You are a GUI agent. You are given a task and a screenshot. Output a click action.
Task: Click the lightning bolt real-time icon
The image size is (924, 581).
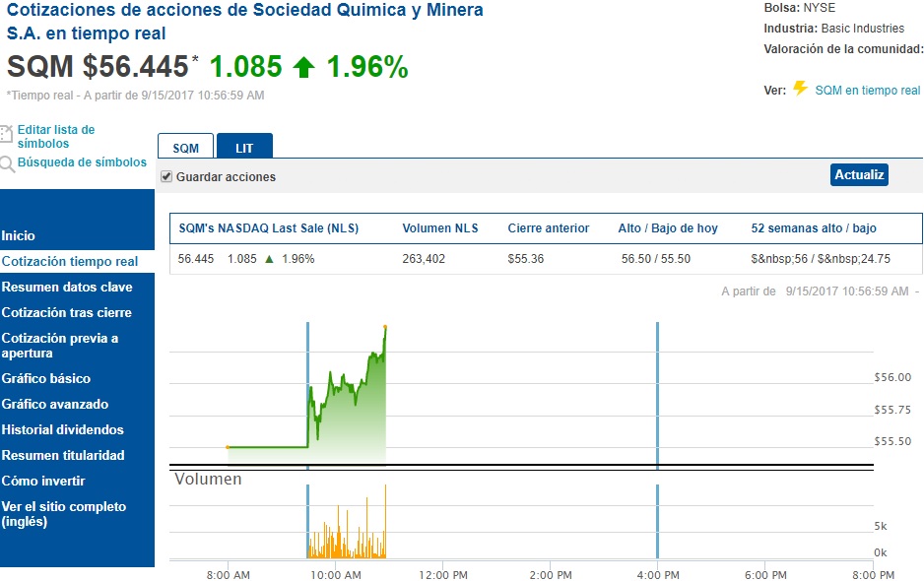point(800,89)
